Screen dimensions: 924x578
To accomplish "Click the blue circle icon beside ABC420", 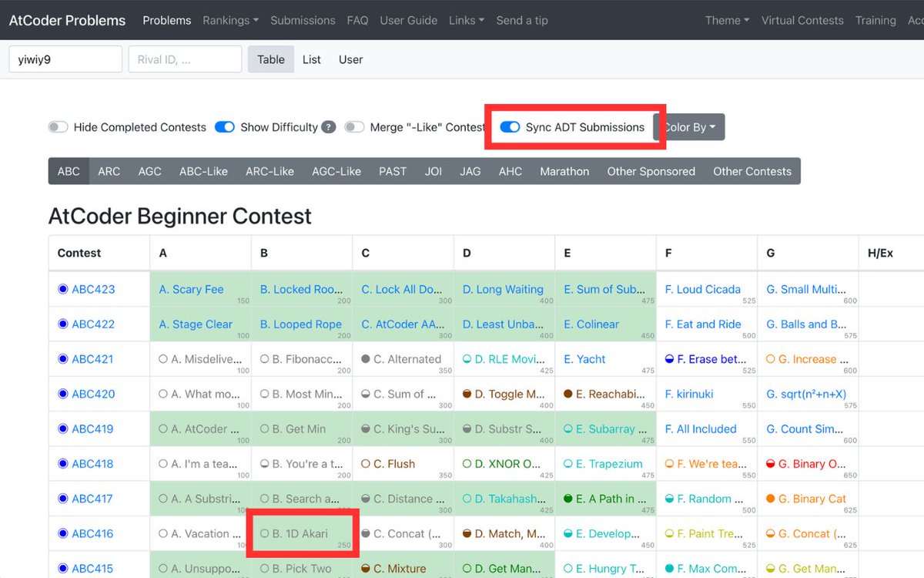I will coord(63,394).
